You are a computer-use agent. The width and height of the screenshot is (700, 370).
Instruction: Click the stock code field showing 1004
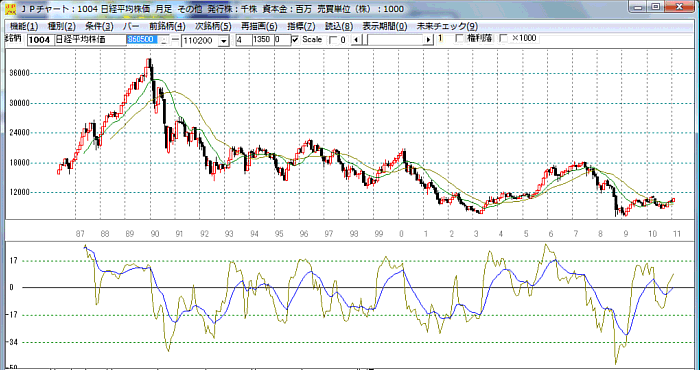point(41,40)
